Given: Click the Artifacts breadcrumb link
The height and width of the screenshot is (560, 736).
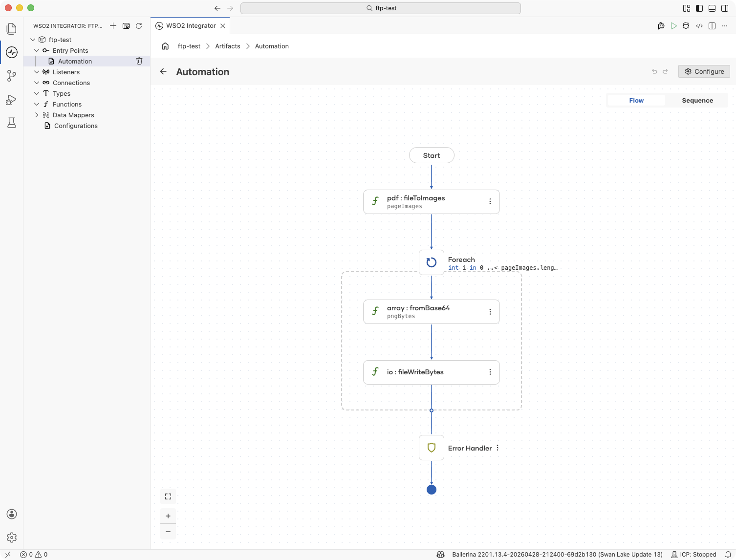Looking at the screenshot, I should [228, 46].
